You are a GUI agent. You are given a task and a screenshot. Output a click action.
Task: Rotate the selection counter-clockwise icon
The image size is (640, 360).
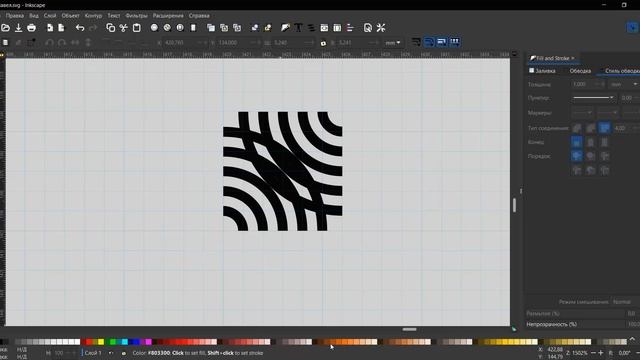tap(49, 42)
